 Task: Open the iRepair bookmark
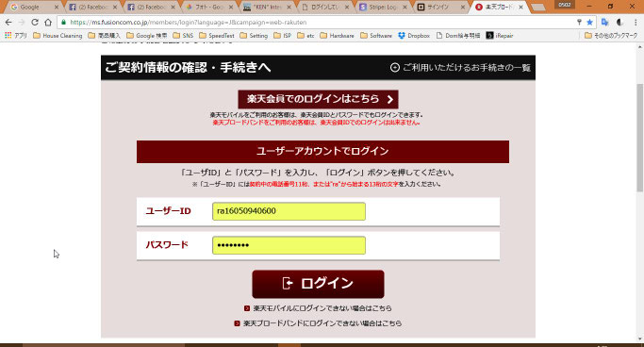coord(500,36)
